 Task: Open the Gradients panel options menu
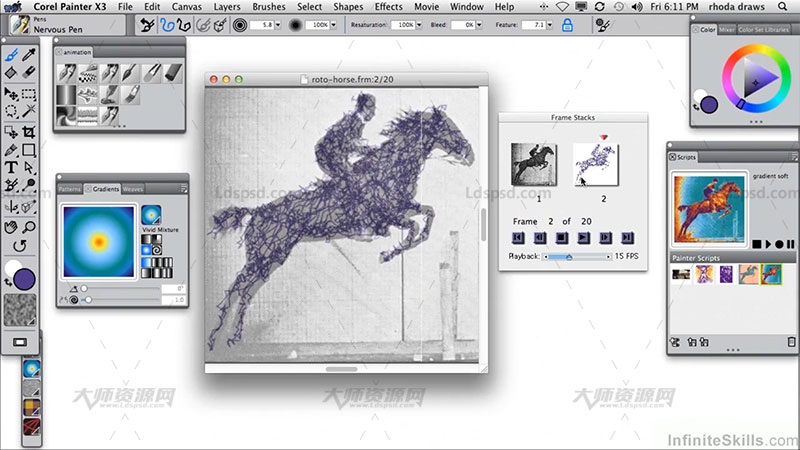coord(183,189)
